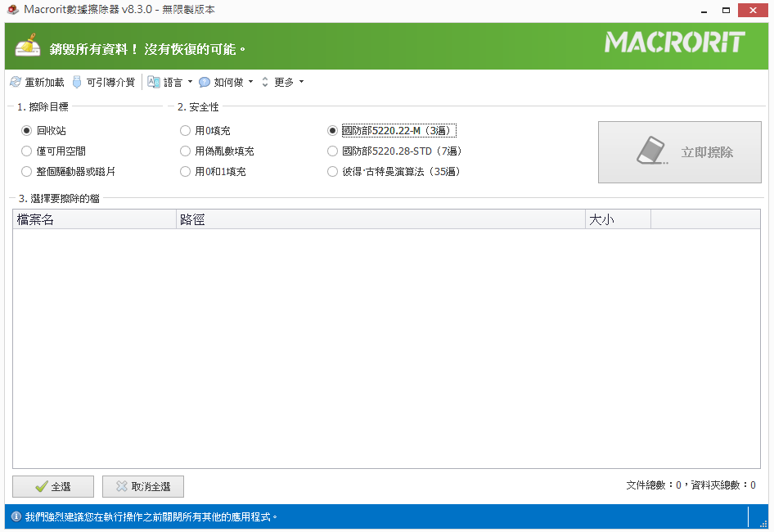
Task: Open the 更多 dropdown arrow
Action: click(x=301, y=82)
